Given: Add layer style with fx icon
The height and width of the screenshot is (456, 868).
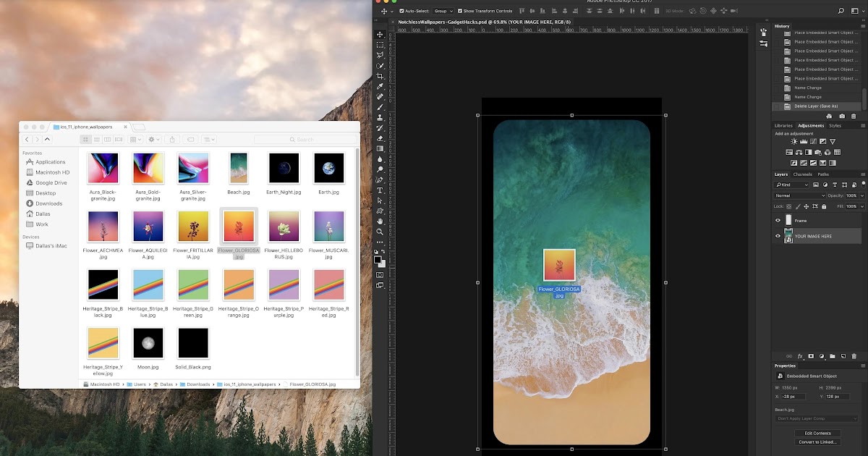Looking at the screenshot, I should click(800, 356).
